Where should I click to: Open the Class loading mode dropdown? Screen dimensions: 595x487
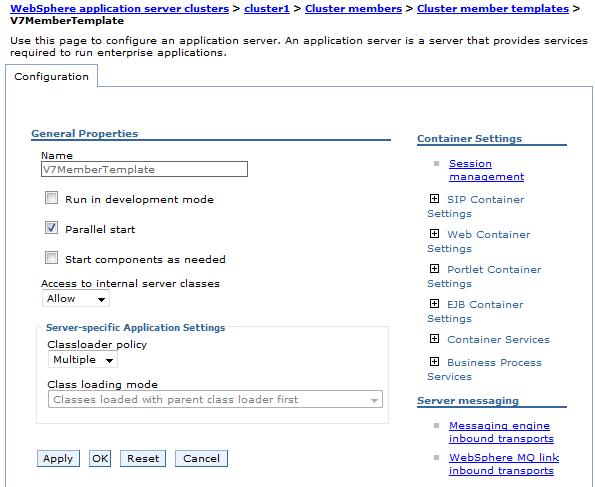point(215,399)
